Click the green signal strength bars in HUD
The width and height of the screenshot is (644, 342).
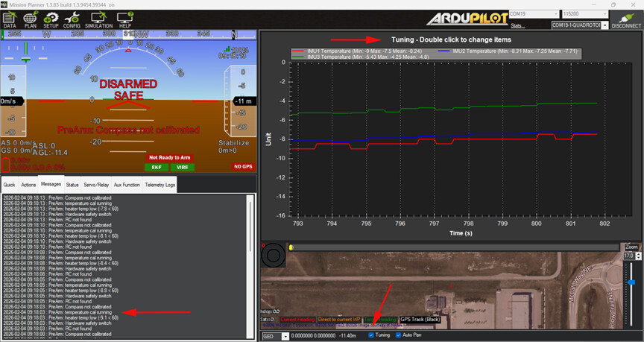pos(227,49)
